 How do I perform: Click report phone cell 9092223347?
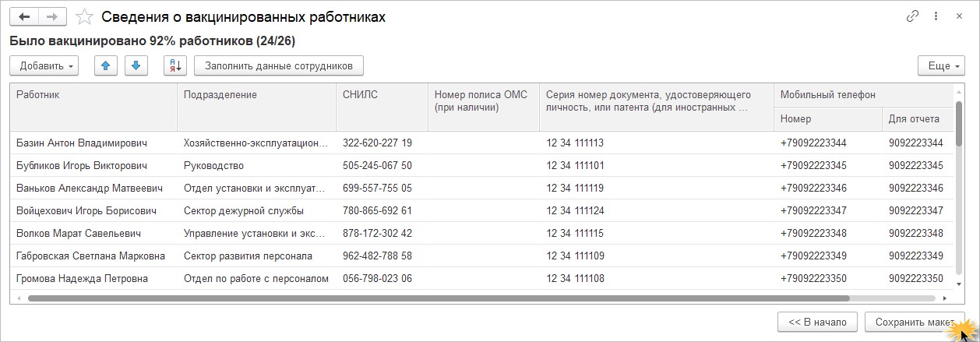pyautogui.click(x=918, y=210)
